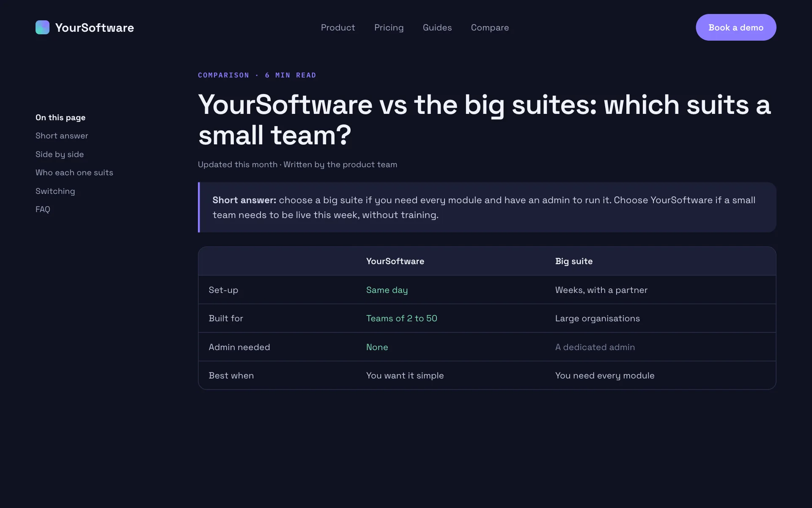Image resolution: width=812 pixels, height=508 pixels.
Task: Click the A dedicated admin cell
Action: click(595, 347)
